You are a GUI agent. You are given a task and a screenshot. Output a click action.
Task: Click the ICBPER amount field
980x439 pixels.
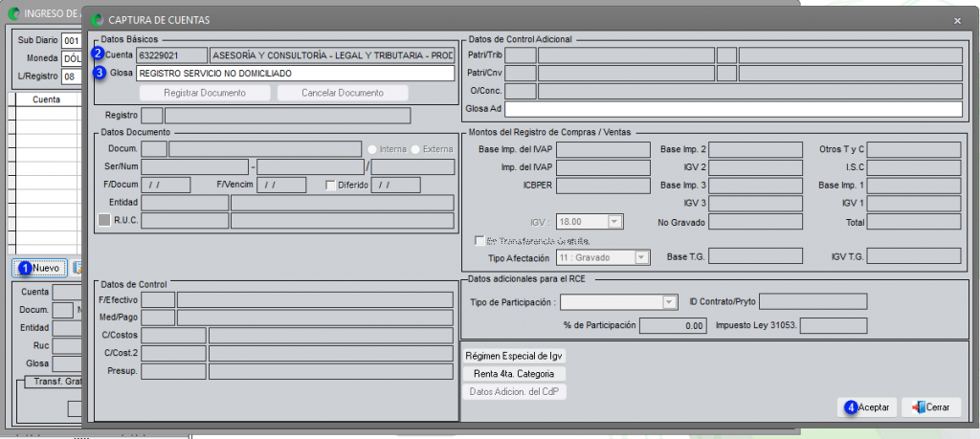[x=603, y=186]
